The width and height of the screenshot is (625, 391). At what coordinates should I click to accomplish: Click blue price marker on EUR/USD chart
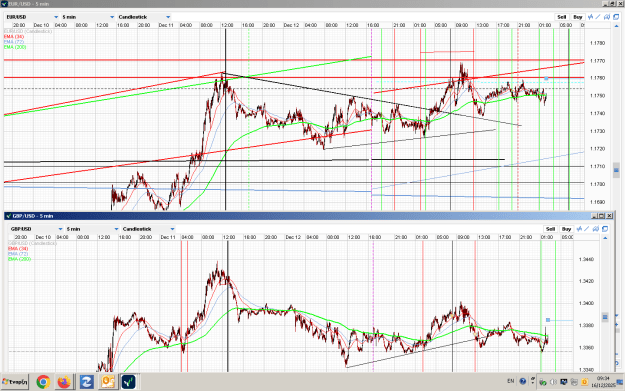546,79
